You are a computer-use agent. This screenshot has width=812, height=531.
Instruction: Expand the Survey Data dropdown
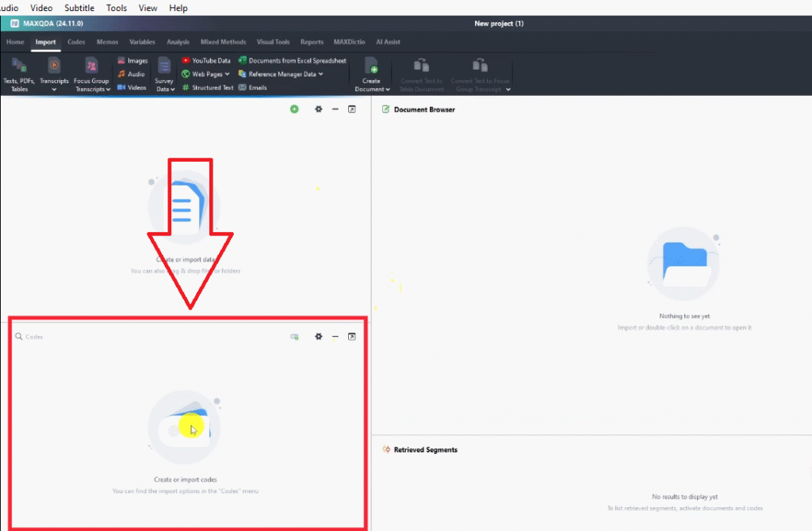coord(164,89)
